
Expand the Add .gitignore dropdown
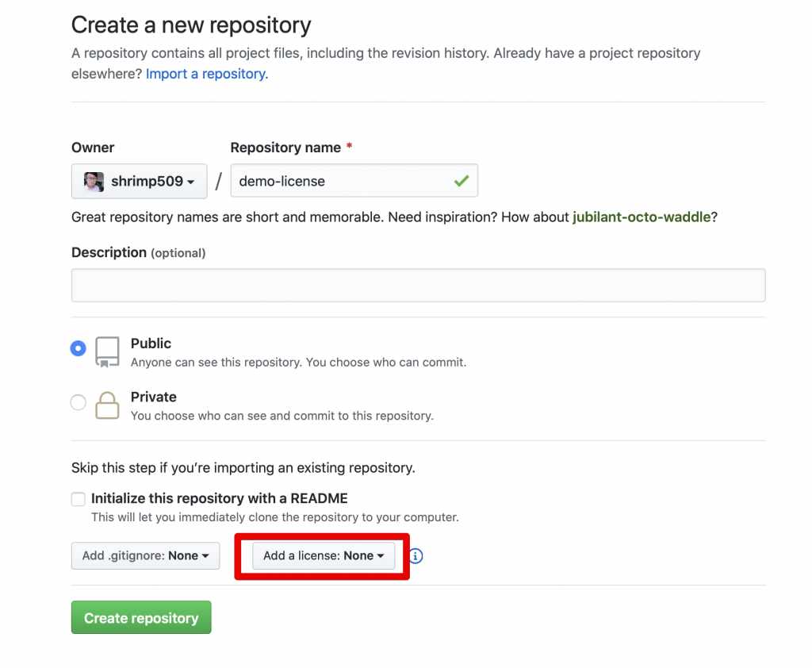[146, 555]
